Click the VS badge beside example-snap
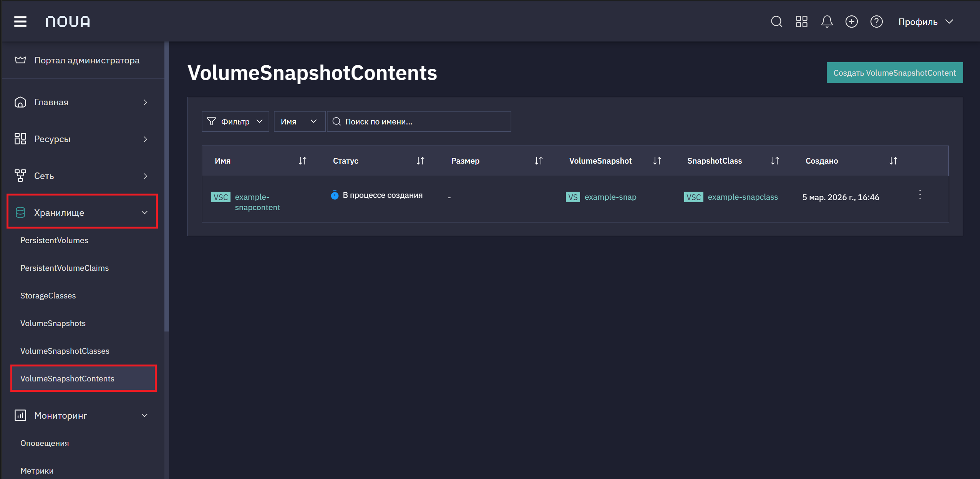 (x=573, y=197)
